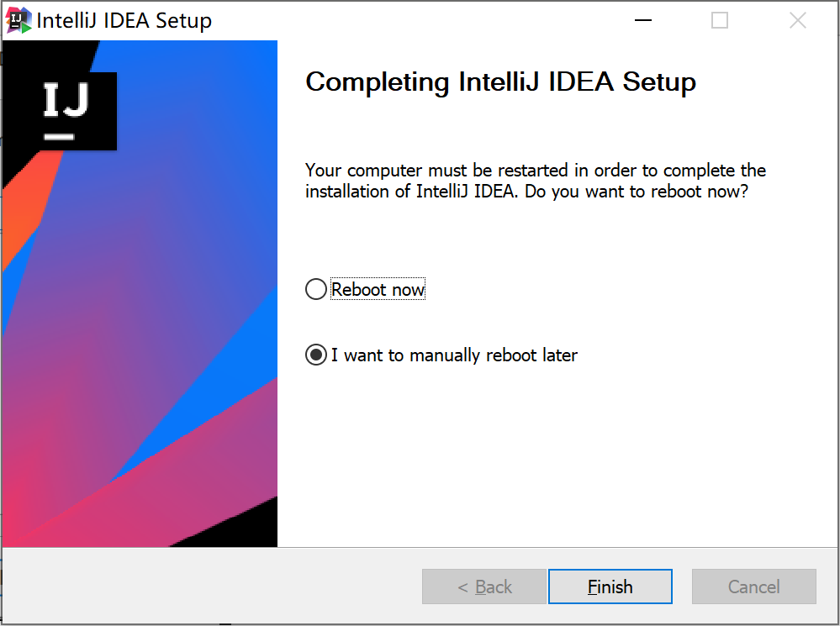The height and width of the screenshot is (626, 840).
Task: Click the restart instructions paragraph text
Action: pyautogui.click(x=535, y=180)
